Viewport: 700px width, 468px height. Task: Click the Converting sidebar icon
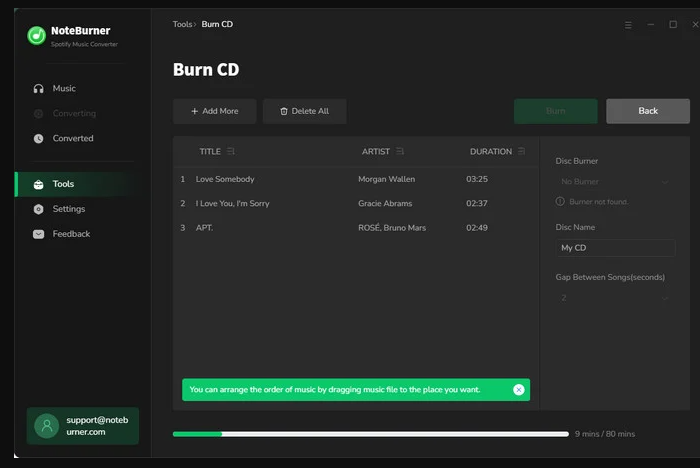click(x=38, y=114)
